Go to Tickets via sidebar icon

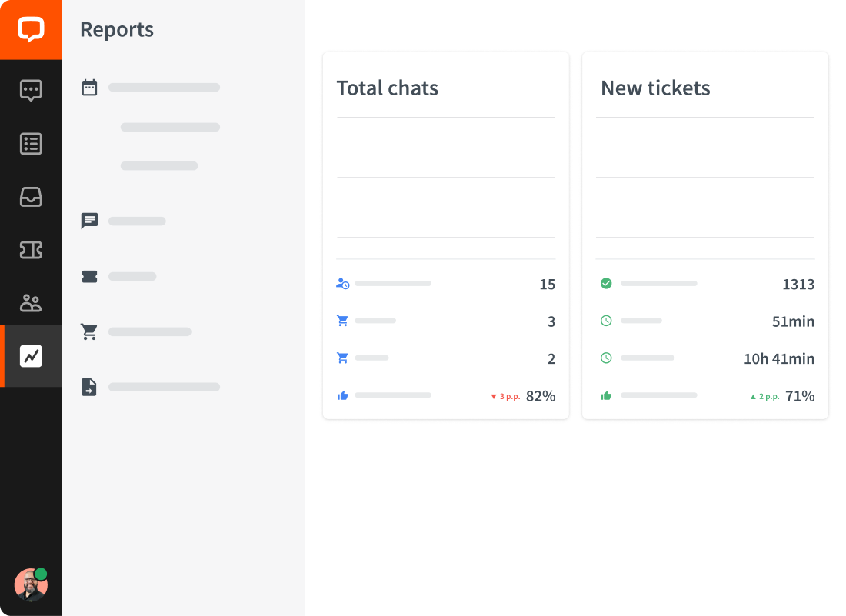click(31, 250)
